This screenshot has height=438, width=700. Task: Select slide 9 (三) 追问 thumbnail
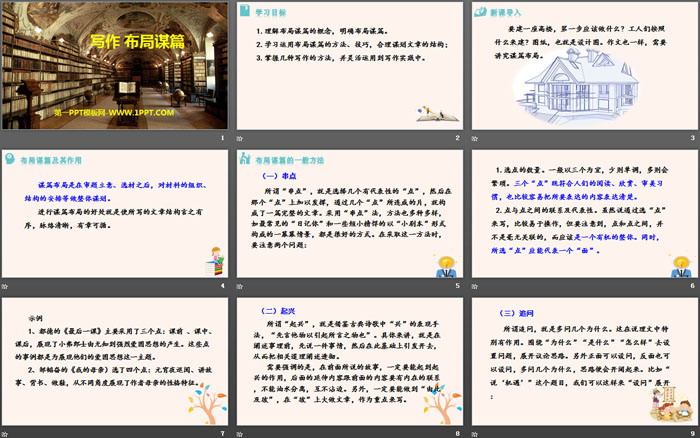584,361
